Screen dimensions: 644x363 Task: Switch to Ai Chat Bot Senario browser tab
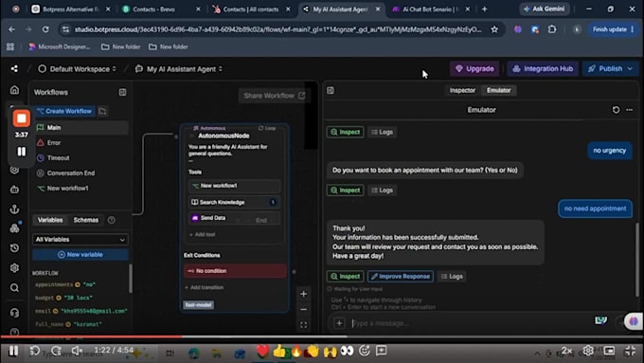pyautogui.click(x=430, y=9)
